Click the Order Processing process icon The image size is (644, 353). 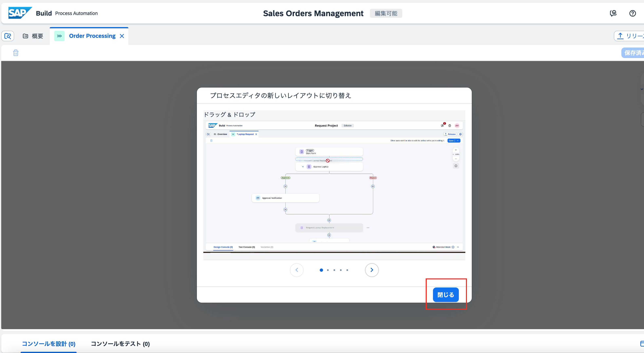[x=59, y=36]
